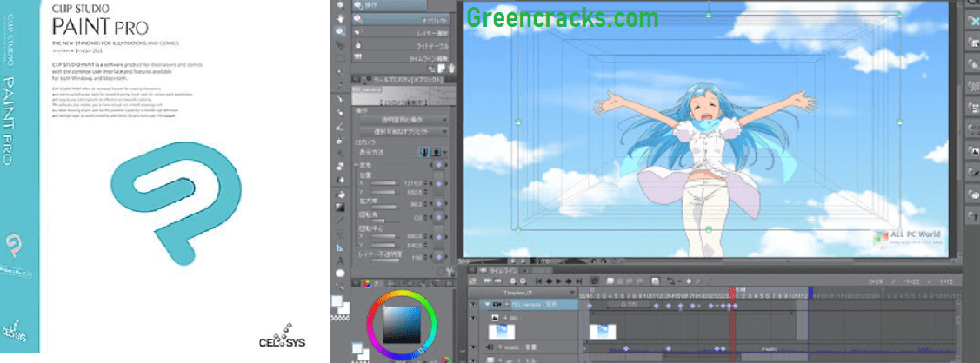
Task: Open the interpolation dropdown in timeline toolbar
Action: pyautogui.click(x=679, y=281)
